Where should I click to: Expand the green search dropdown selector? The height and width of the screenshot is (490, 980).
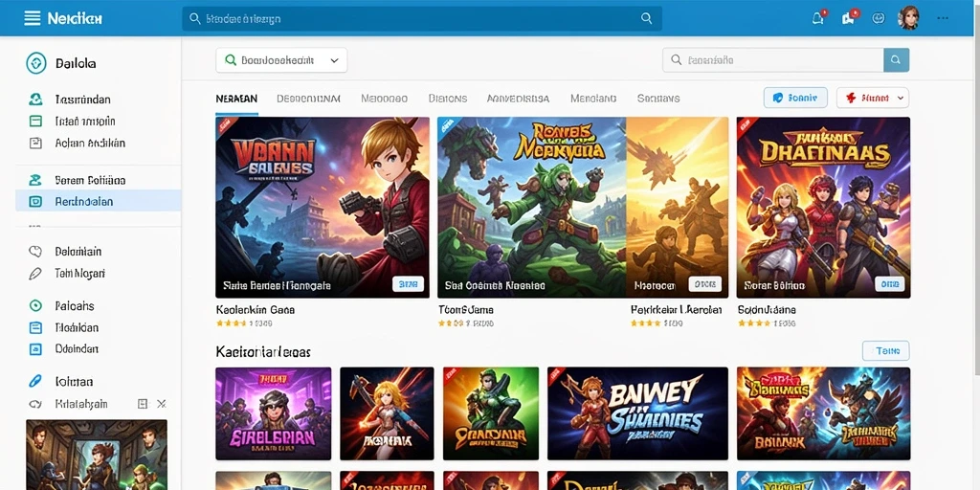tap(281, 60)
